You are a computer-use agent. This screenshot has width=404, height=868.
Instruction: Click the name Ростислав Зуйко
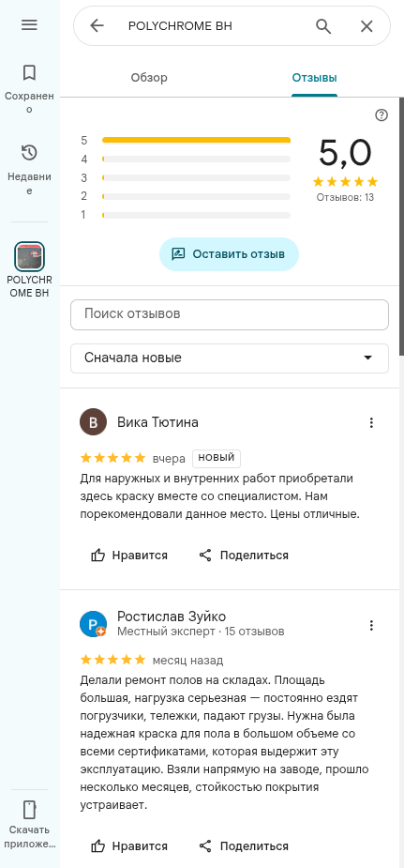[172, 617]
